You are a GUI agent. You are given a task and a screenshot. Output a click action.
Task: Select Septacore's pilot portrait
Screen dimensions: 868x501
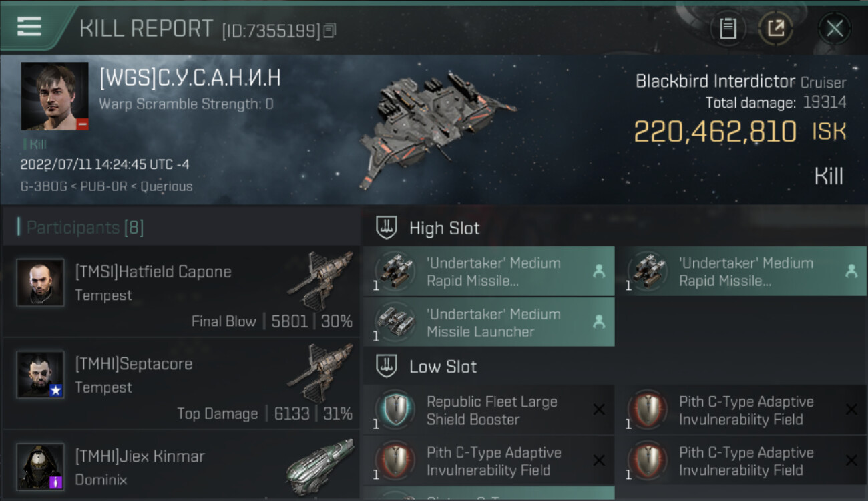[x=40, y=374]
